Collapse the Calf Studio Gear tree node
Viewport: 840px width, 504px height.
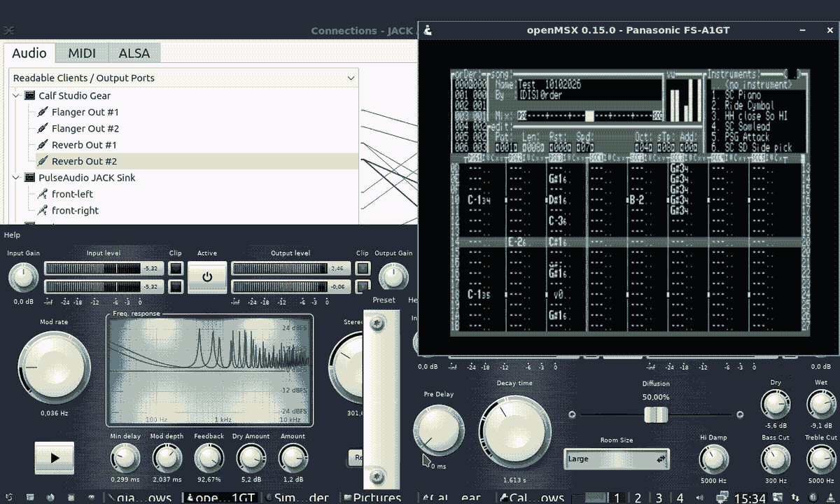coord(16,96)
